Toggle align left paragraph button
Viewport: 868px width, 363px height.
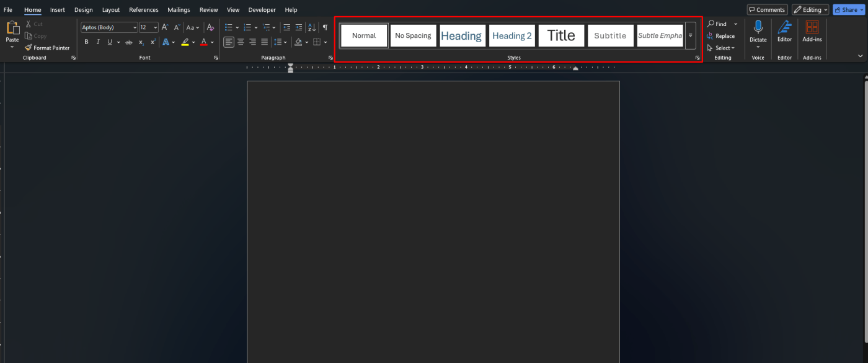[x=229, y=42]
